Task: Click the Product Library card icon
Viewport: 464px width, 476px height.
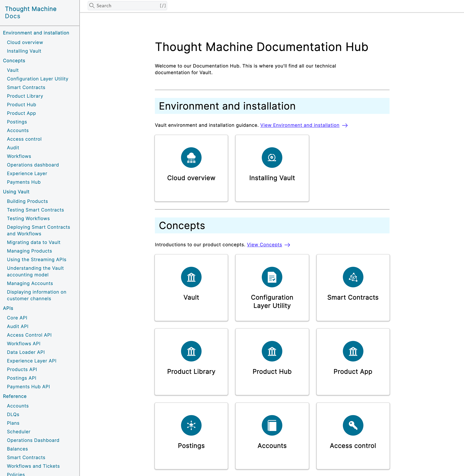Action: point(191,351)
